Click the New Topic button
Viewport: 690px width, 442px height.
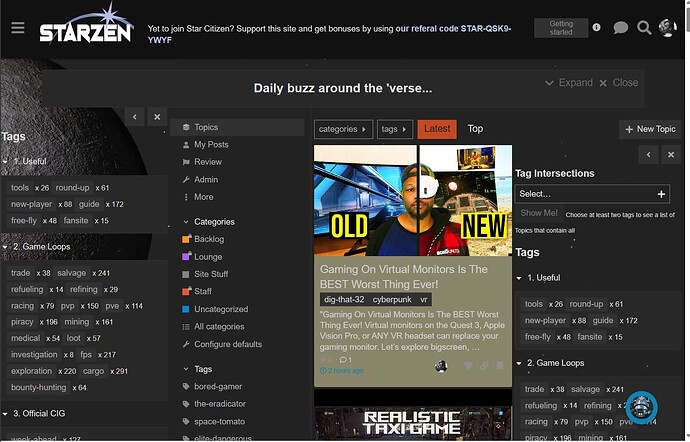tap(650, 129)
